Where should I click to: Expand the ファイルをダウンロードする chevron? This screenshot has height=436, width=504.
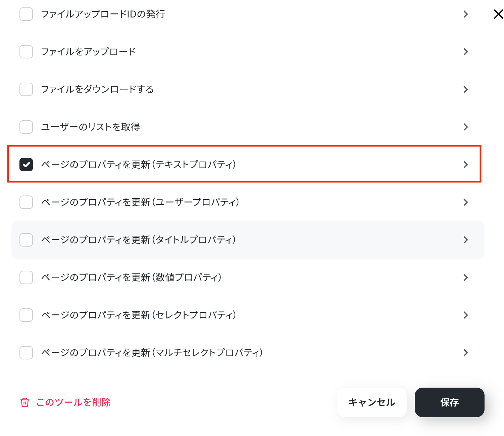coord(465,89)
